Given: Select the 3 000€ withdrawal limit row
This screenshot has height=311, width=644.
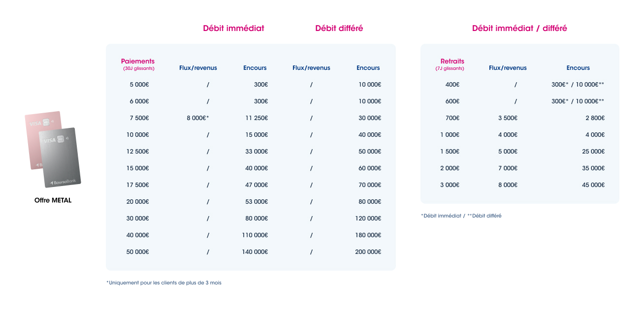Looking at the screenshot, I should tap(450, 185).
